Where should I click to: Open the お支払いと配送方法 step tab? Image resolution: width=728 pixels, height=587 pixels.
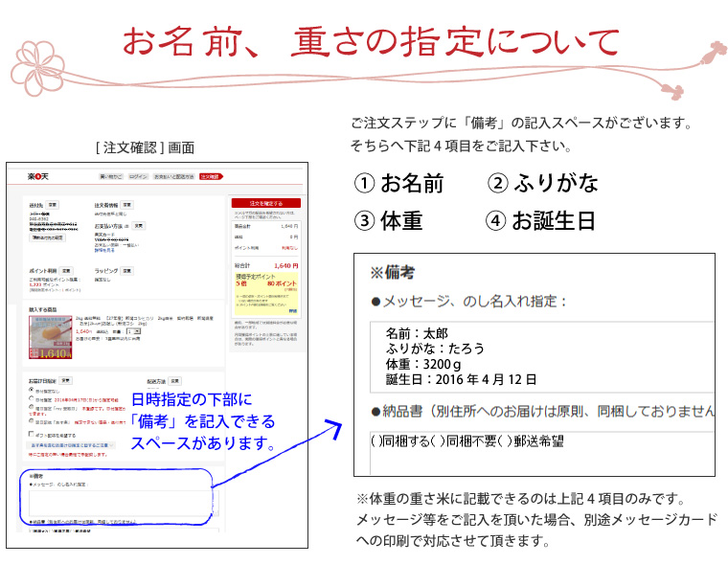point(174,177)
